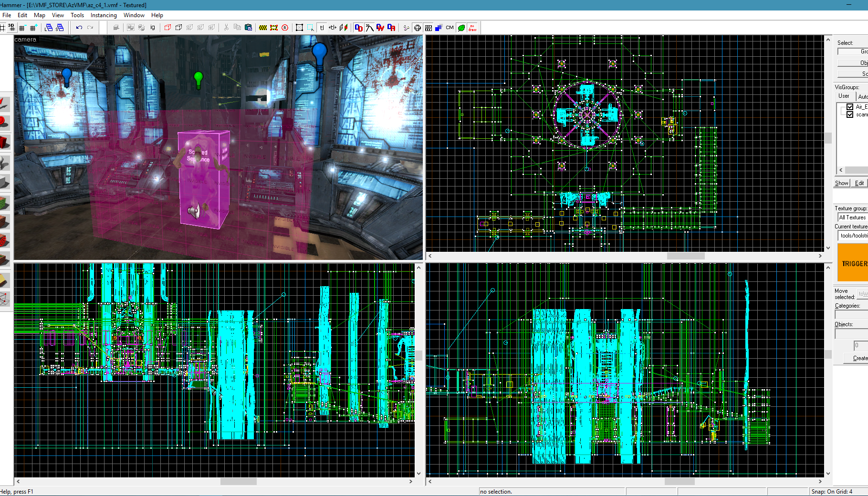868x496 pixels.
Task: Click the green leaf toolbar icon
Action: click(x=461, y=28)
